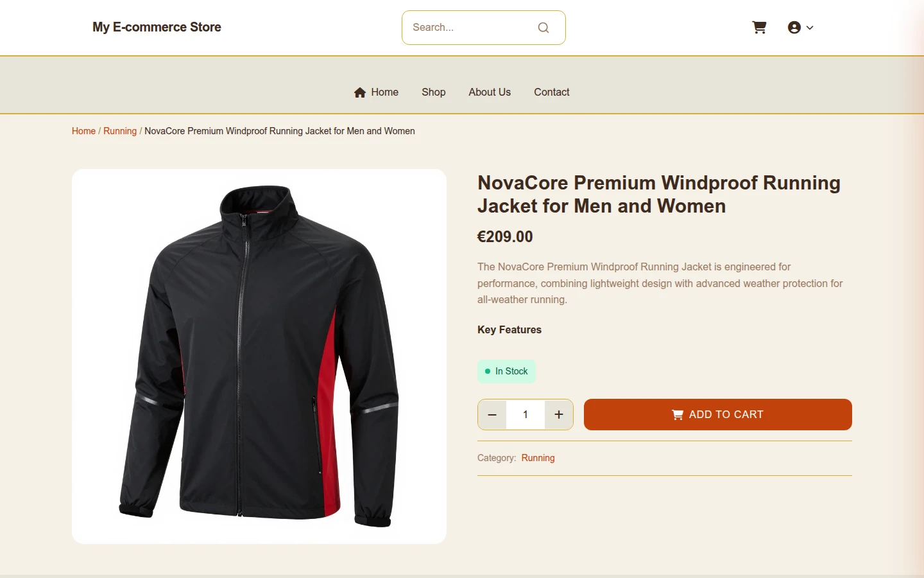Click the user account avatar icon
The width and height of the screenshot is (924, 578).
pos(794,27)
